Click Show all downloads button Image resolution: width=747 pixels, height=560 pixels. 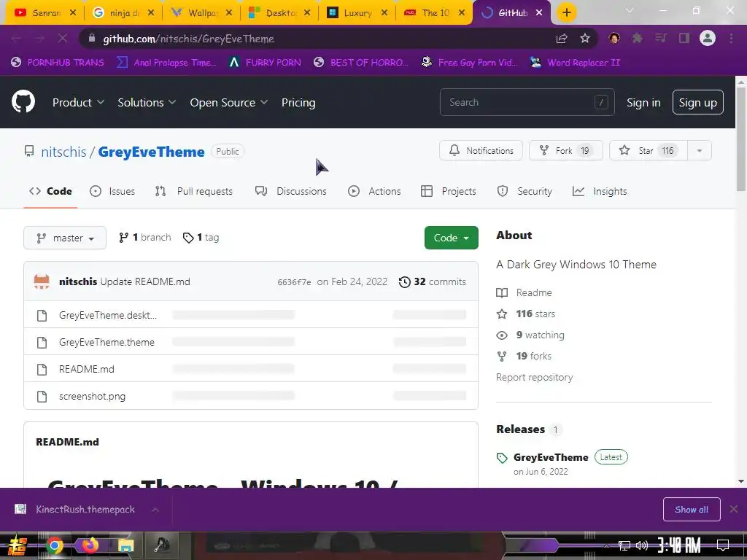pyautogui.click(x=692, y=510)
